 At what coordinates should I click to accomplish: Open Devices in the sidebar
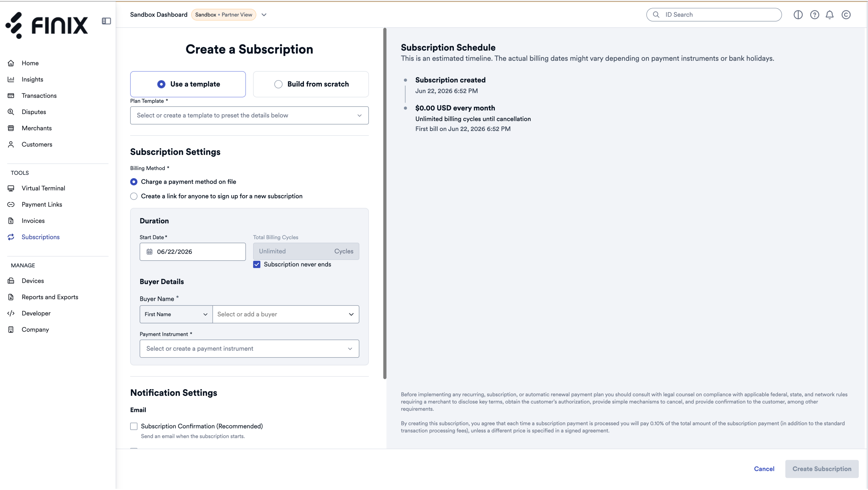pos(33,281)
